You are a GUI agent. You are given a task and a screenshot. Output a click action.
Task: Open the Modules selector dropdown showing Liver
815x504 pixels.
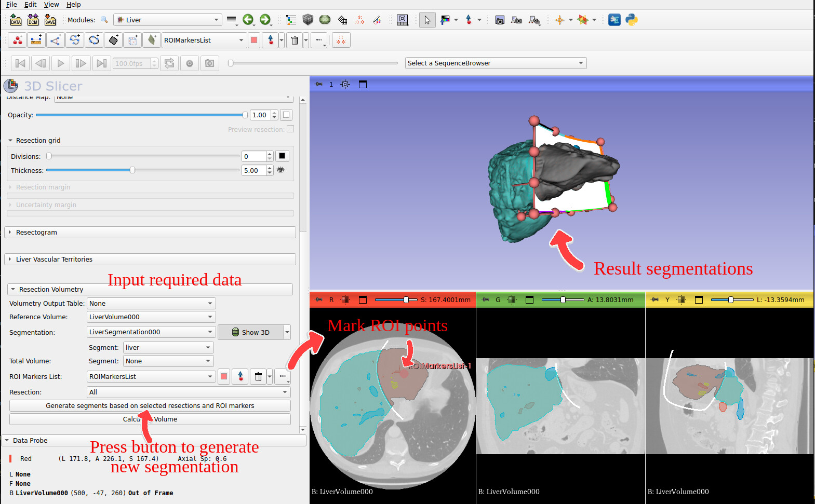168,20
